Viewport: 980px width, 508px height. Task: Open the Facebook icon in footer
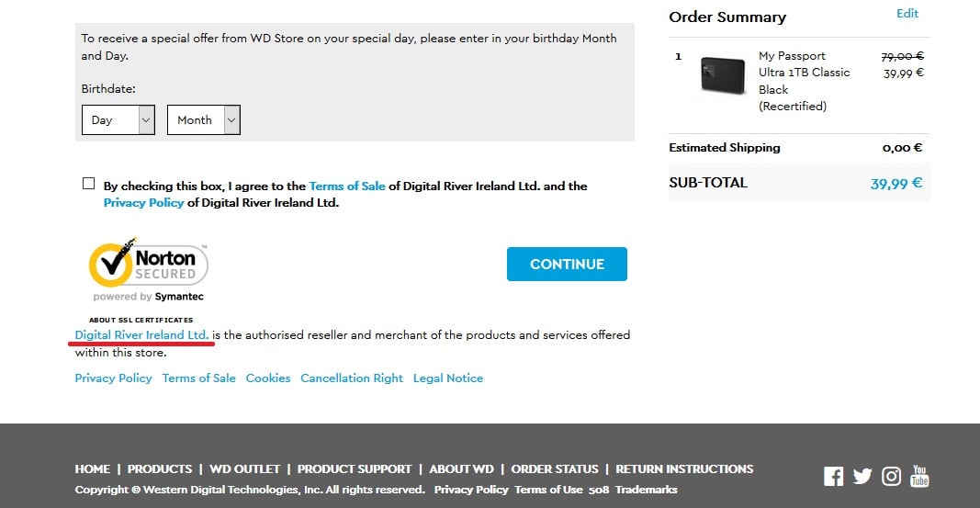click(x=833, y=476)
